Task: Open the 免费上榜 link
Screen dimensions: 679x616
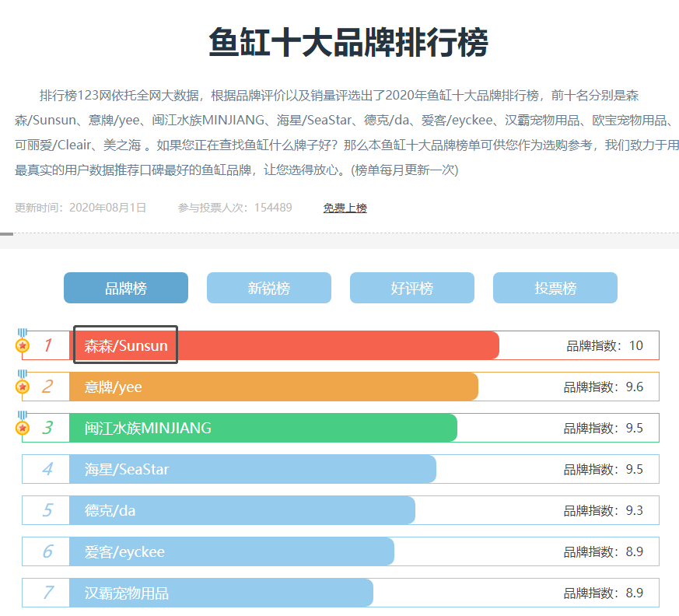Action: 345,206
